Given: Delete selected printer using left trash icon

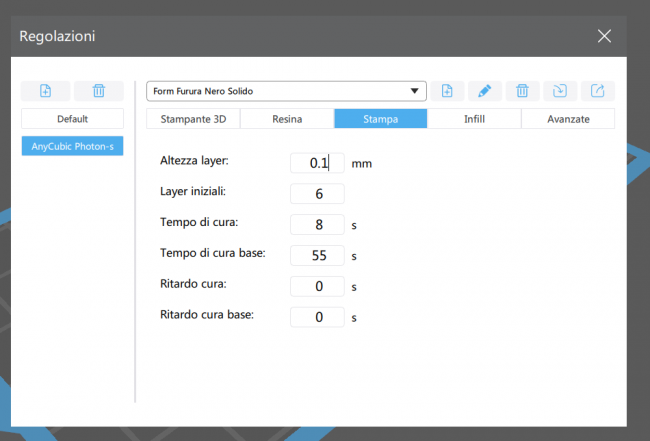Looking at the screenshot, I should tap(98, 91).
